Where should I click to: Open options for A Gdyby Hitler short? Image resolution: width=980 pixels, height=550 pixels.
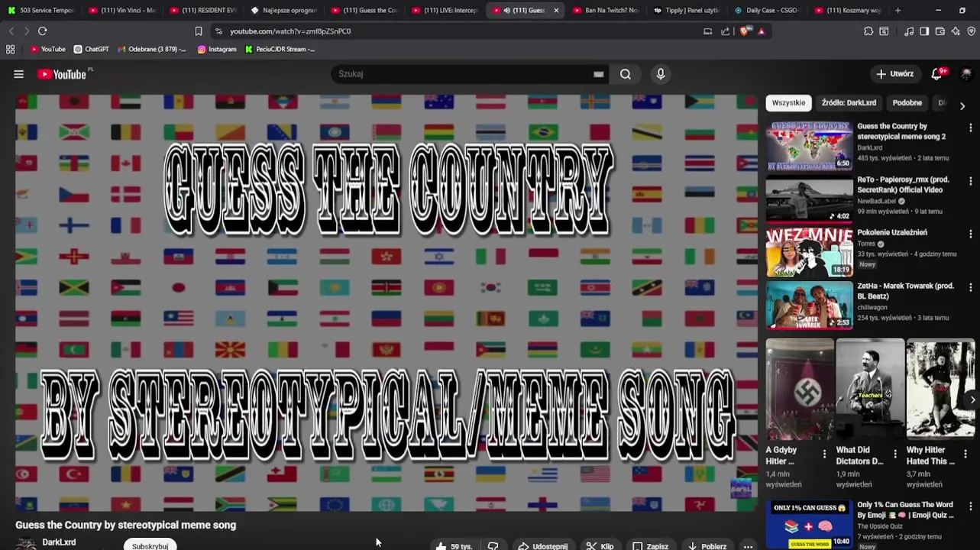pos(824,454)
